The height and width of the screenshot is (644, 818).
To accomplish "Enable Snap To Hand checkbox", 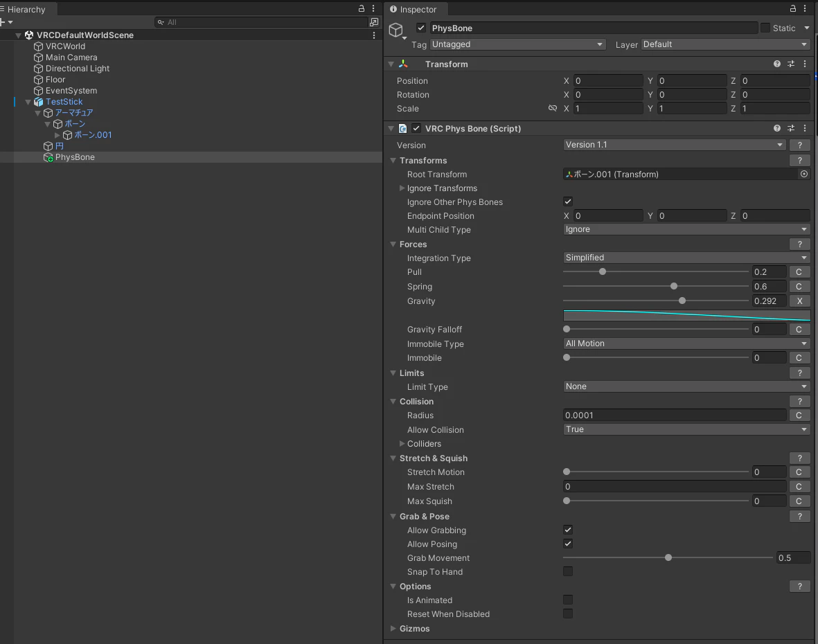I will [x=568, y=571].
